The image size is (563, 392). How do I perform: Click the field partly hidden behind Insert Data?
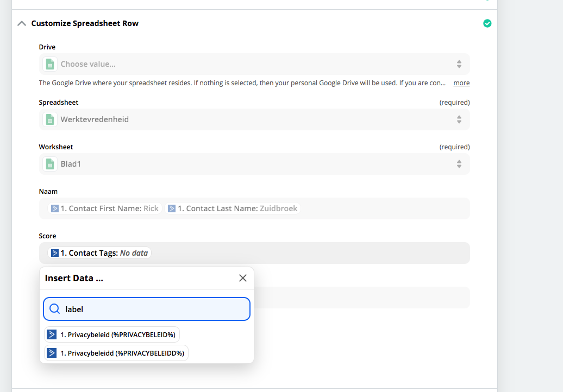[x=361, y=298]
